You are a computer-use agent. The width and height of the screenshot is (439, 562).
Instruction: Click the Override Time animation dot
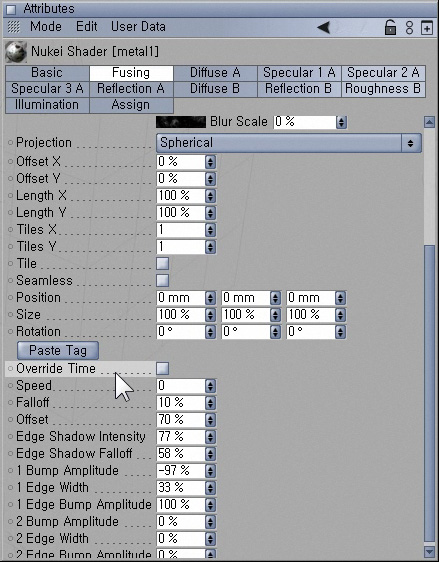(x=11, y=368)
